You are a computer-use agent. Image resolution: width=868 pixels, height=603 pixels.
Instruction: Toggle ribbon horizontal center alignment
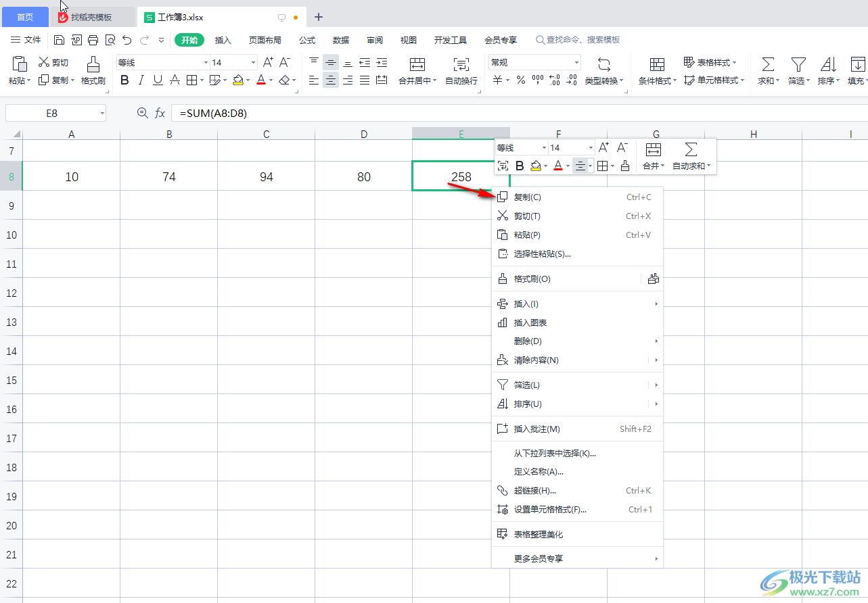pos(330,80)
